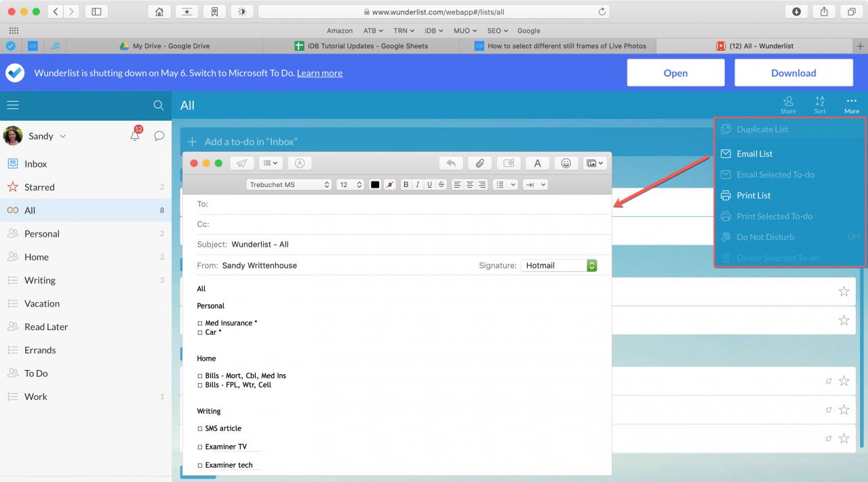The height and width of the screenshot is (482, 868).
Task: Click the Open button in banner
Action: pyautogui.click(x=675, y=73)
